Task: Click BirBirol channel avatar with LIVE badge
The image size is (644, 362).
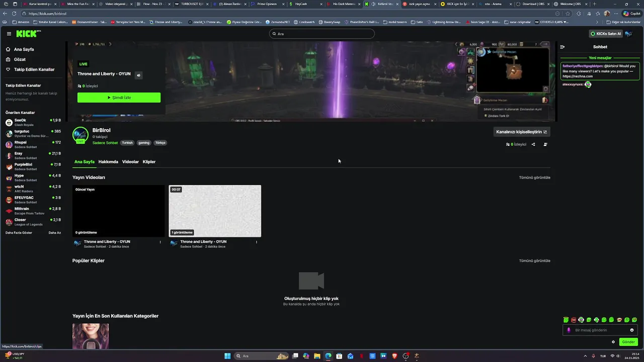Action: [x=80, y=135]
